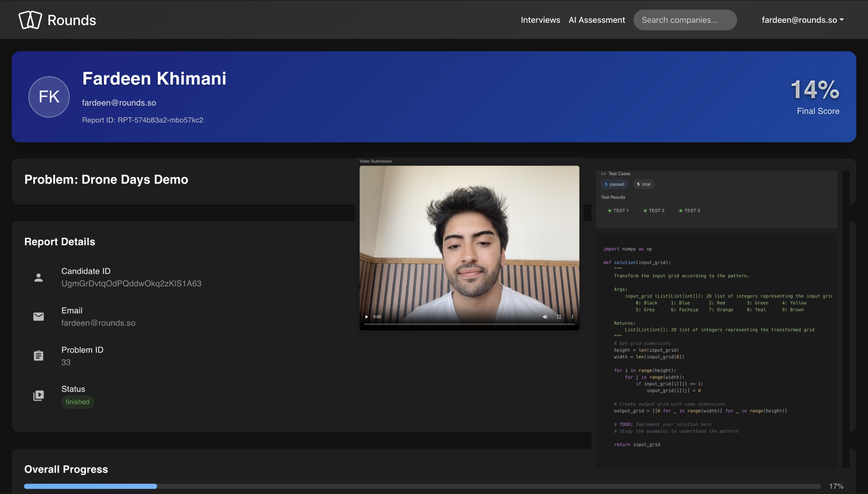Viewport: 868px width, 494px height.
Task: Open the video's three-dot options menu
Action: coord(572,317)
